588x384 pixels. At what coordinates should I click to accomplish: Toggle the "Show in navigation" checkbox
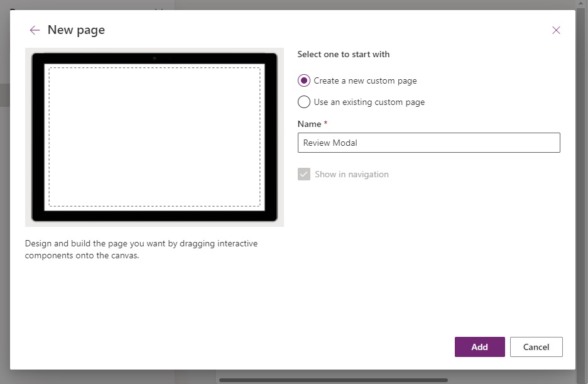[x=305, y=175]
